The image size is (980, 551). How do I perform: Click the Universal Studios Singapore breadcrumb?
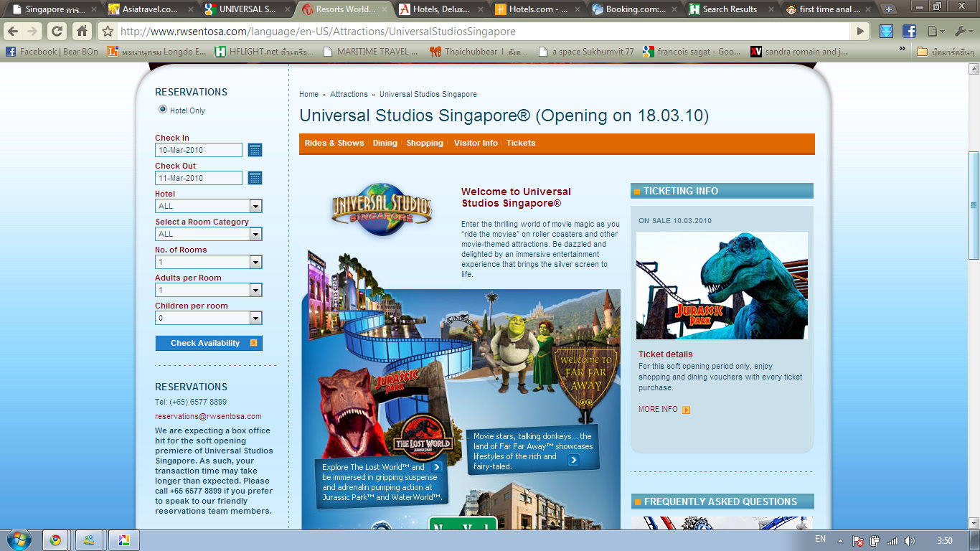(428, 94)
